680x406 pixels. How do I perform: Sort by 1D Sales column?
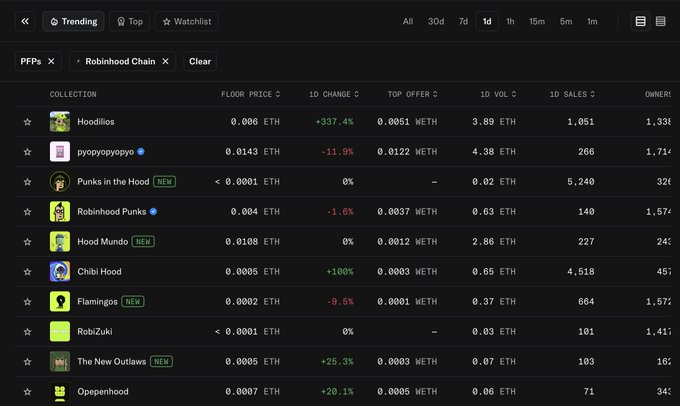tap(572, 94)
